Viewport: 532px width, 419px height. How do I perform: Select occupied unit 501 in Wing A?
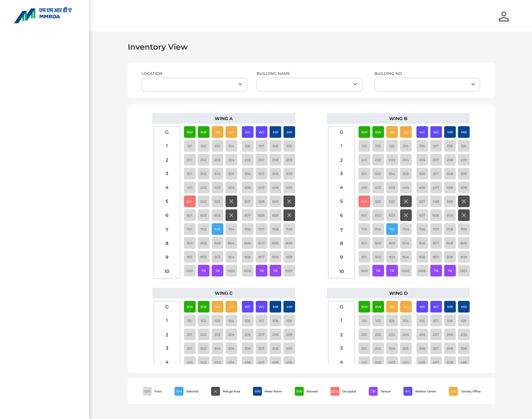click(x=190, y=201)
